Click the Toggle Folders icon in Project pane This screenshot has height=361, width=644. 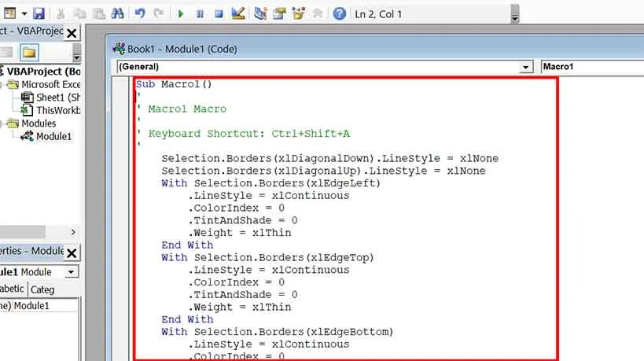pyautogui.click(x=29, y=53)
